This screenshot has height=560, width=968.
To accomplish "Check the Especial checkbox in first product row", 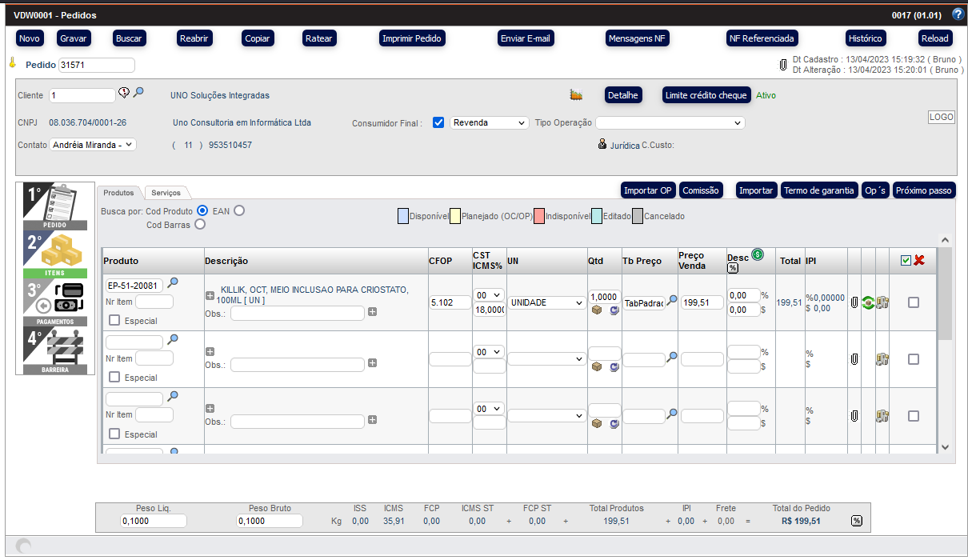I will click(114, 321).
